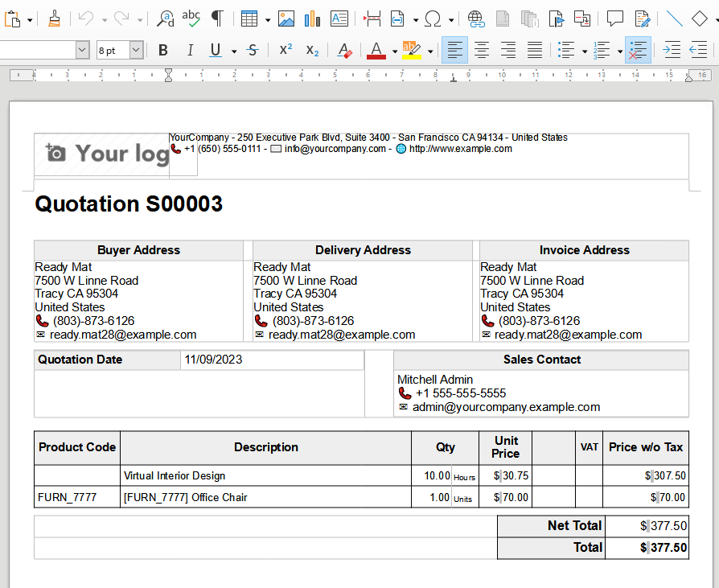Viewport: 719px width, 588px height.
Task: Open the font size dropdown arrow
Action: pyautogui.click(x=136, y=50)
